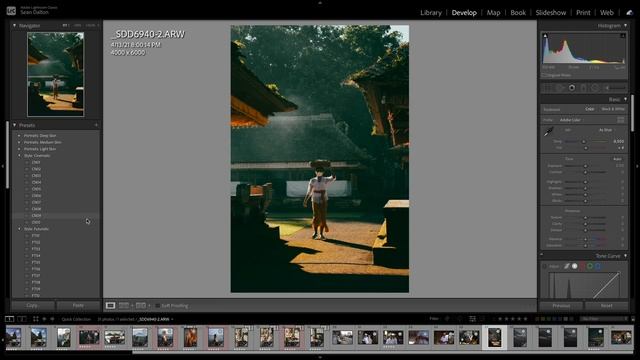Select the Graduated Filter tool
The image size is (640, 360).
click(x=584, y=88)
